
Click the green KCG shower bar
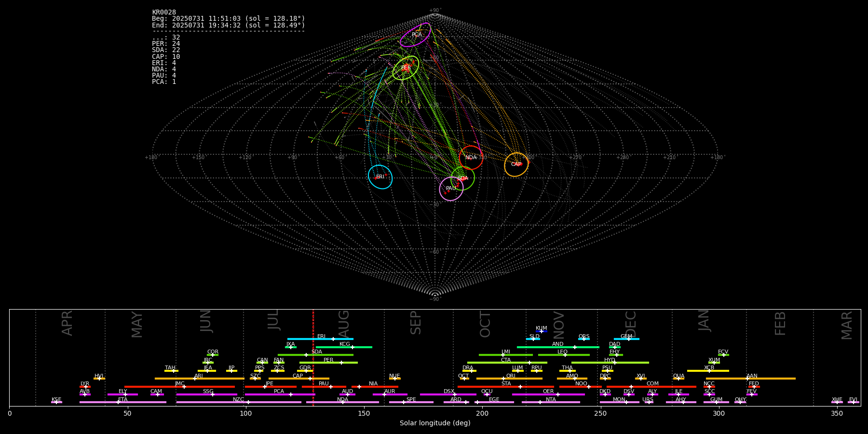pyautogui.click(x=344, y=347)
